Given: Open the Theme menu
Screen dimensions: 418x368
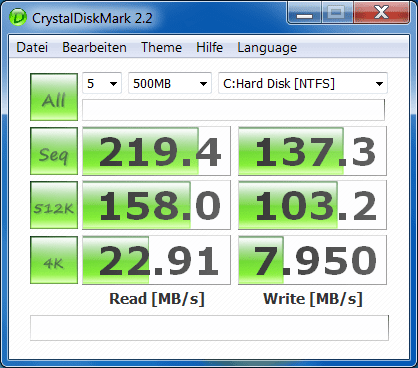Looking at the screenshot, I should [x=162, y=47].
